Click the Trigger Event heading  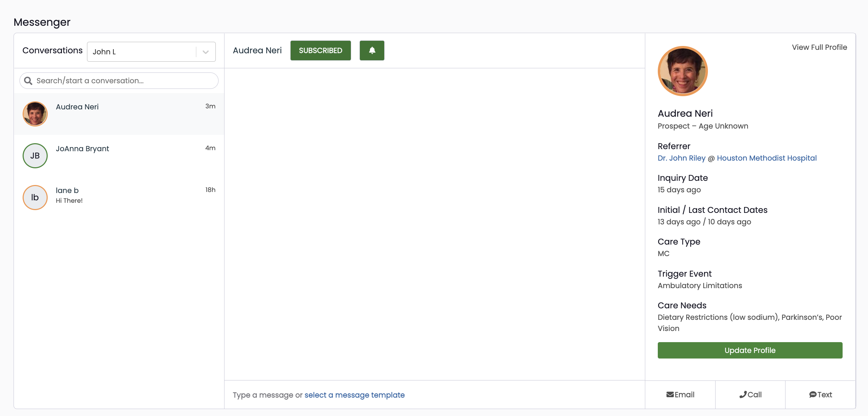click(x=685, y=274)
